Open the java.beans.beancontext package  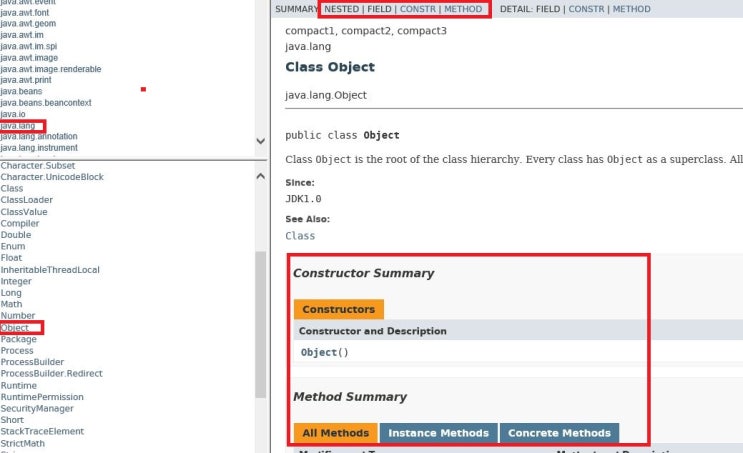point(45,103)
